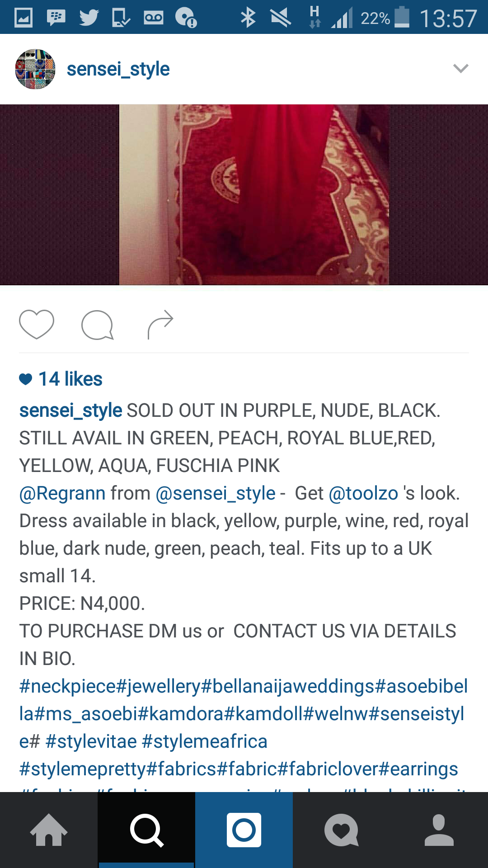The image size is (488, 868).
Task: Tap the Twitter notification icon in status bar
Action: point(89,18)
